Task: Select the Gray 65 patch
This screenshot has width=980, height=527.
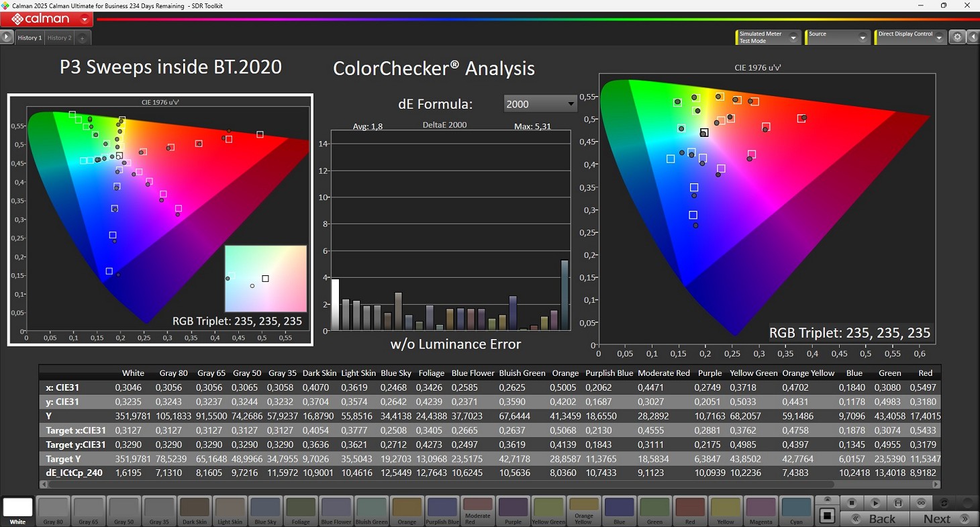Action: pyautogui.click(x=89, y=511)
